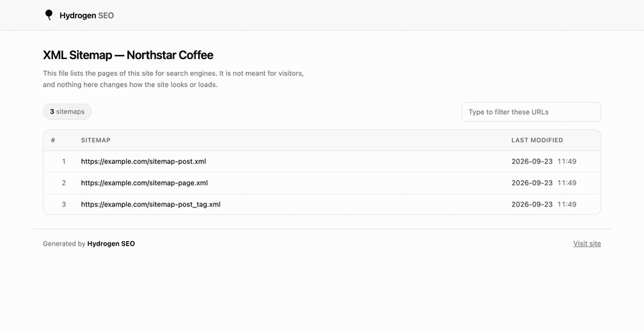Click row number 1 in the table
644x333 pixels.
pos(64,162)
